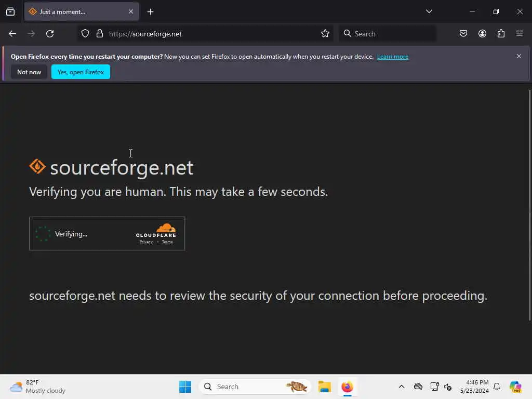
Task: Open the Firefox application menu
Action: click(520, 33)
